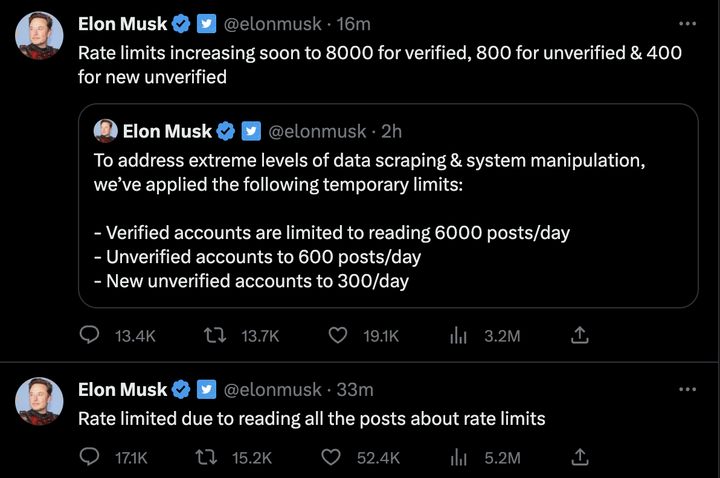Open the 33m timestamp link
Viewport: 720px width, 478px height.
(x=356, y=389)
